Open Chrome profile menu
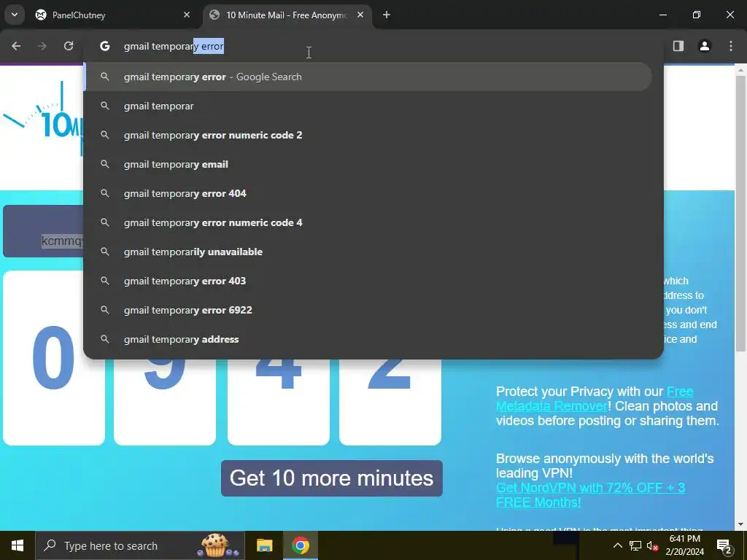747x560 pixels. pos(705,46)
